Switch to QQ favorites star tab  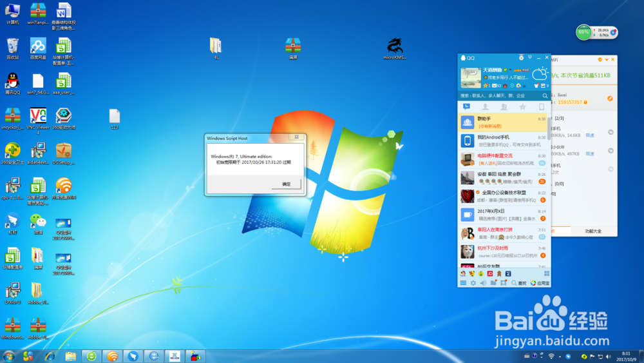point(522,106)
